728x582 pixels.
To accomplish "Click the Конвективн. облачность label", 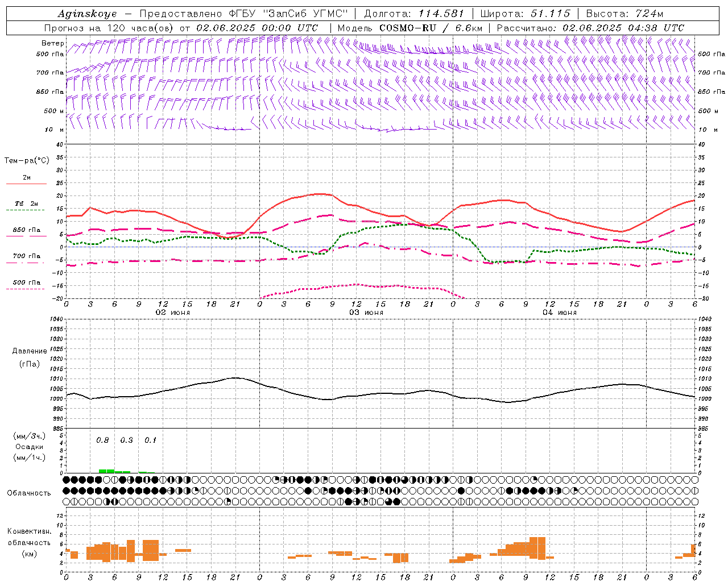I will [x=30, y=537].
